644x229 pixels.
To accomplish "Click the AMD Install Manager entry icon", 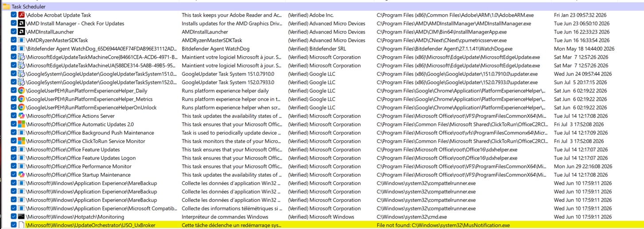I will (x=21, y=23).
